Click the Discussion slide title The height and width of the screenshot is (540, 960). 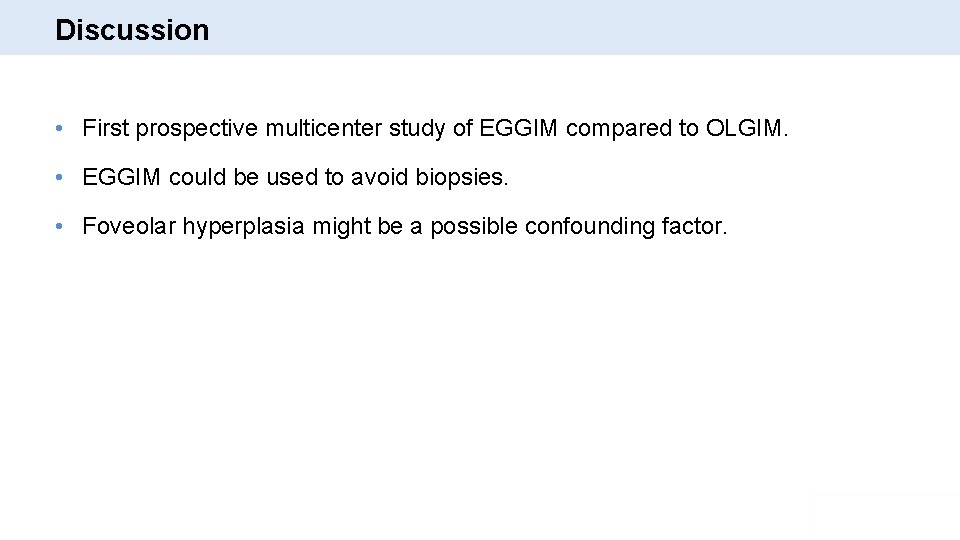tap(132, 30)
